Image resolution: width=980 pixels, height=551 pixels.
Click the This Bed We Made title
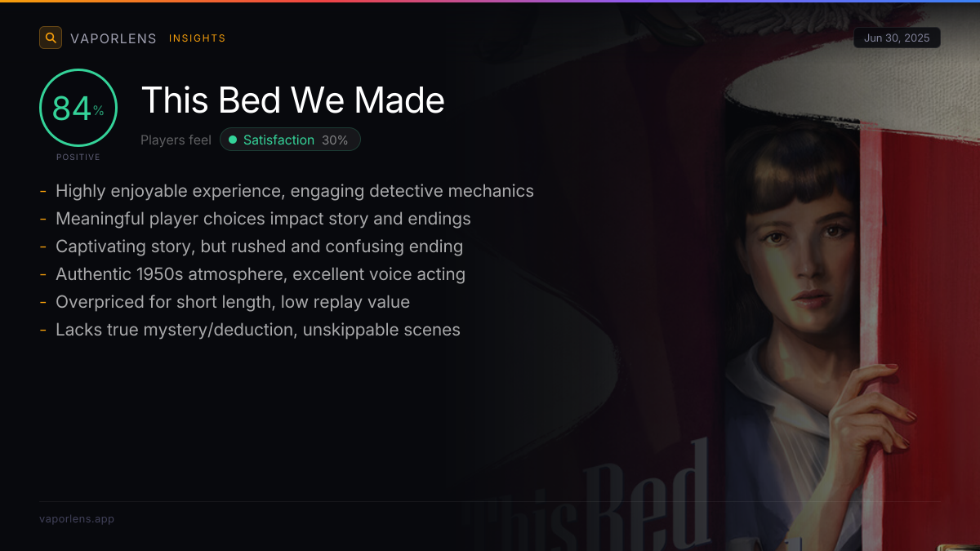point(293,100)
